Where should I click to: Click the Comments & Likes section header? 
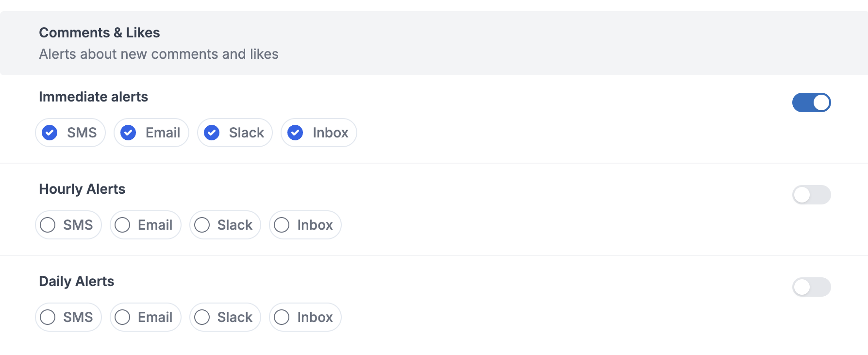[x=100, y=33]
